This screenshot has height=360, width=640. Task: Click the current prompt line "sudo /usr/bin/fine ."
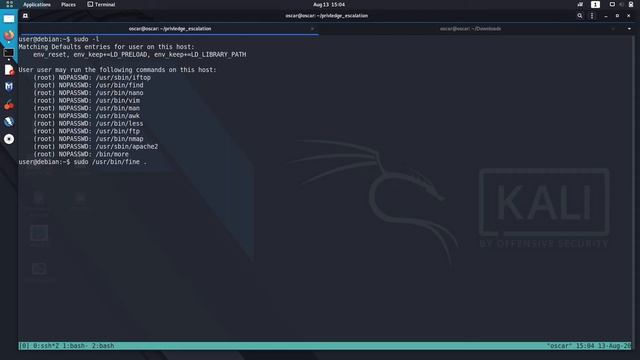82,162
